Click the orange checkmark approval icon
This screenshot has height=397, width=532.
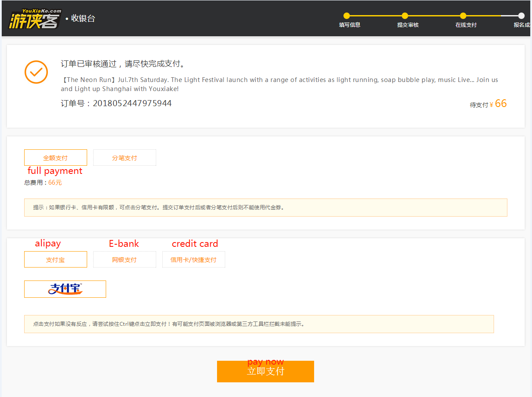[x=36, y=72]
